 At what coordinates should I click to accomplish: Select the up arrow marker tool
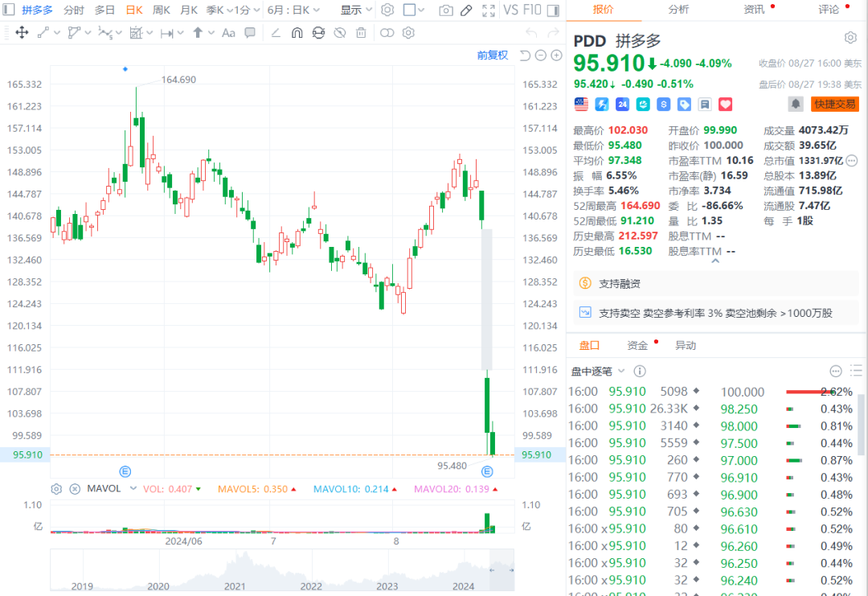click(x=198, y=33)
